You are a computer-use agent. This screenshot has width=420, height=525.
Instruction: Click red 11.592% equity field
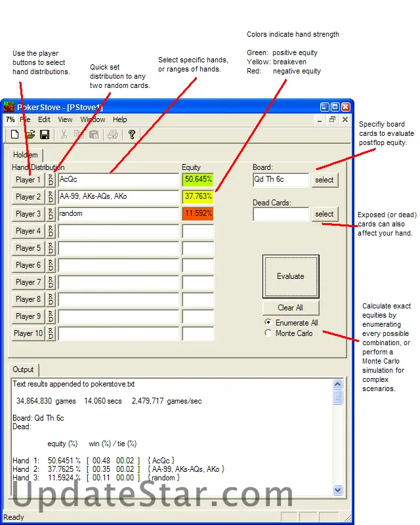click(x=198, y=214)
